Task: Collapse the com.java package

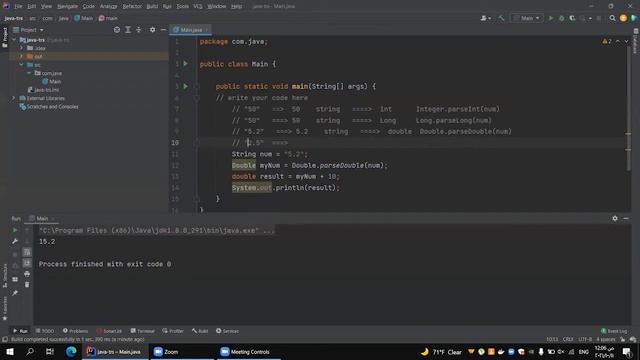Action: coord(29,73)
